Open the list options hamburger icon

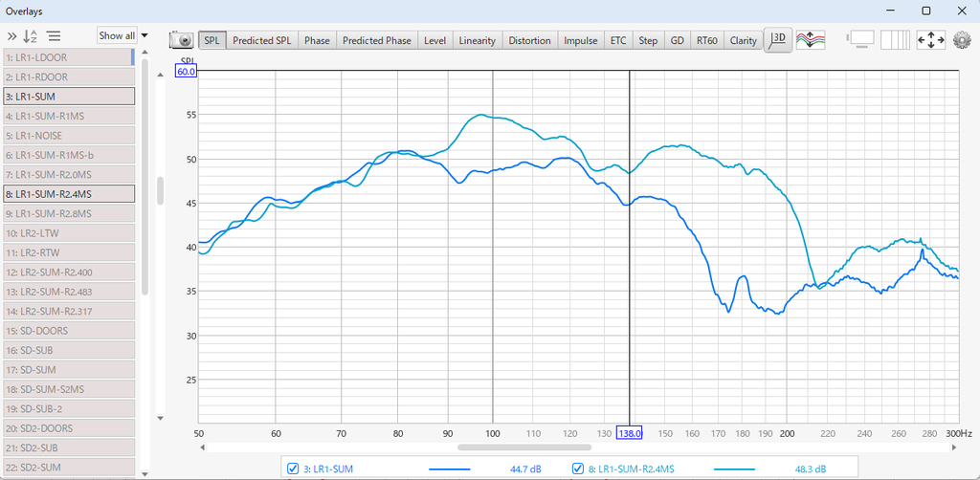[54, 36]
